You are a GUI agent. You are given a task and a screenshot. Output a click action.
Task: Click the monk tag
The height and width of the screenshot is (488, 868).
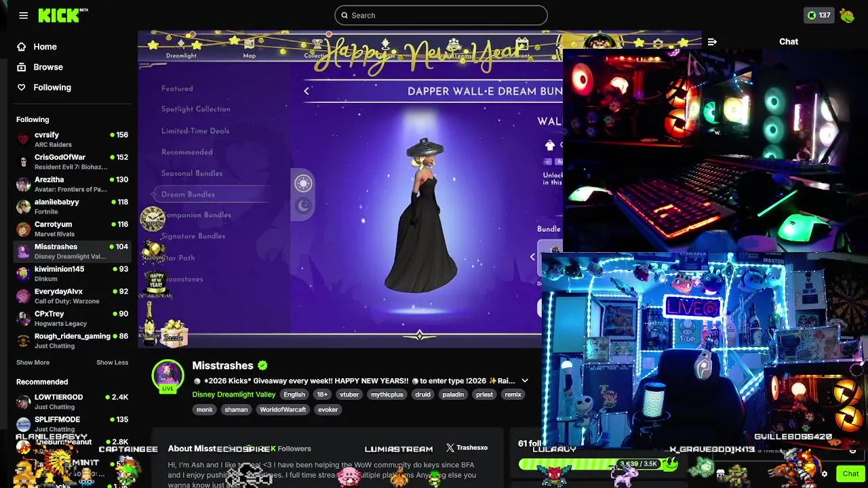tap(205, 409)
